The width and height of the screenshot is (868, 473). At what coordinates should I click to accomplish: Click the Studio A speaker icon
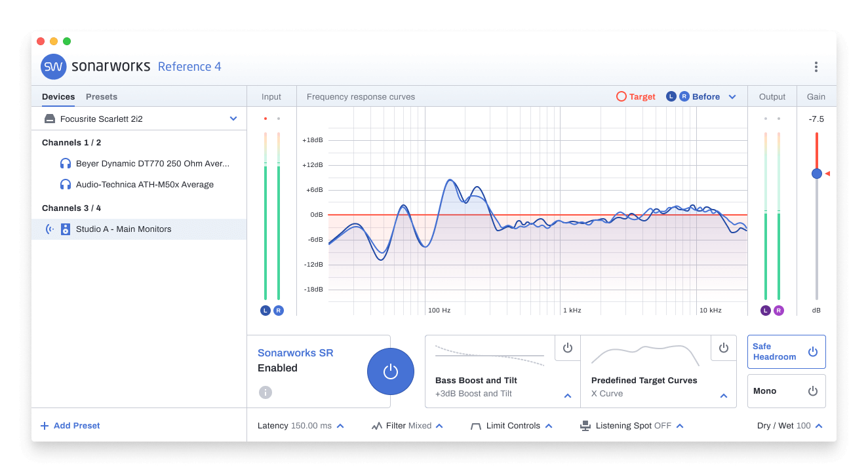(66, 229)
